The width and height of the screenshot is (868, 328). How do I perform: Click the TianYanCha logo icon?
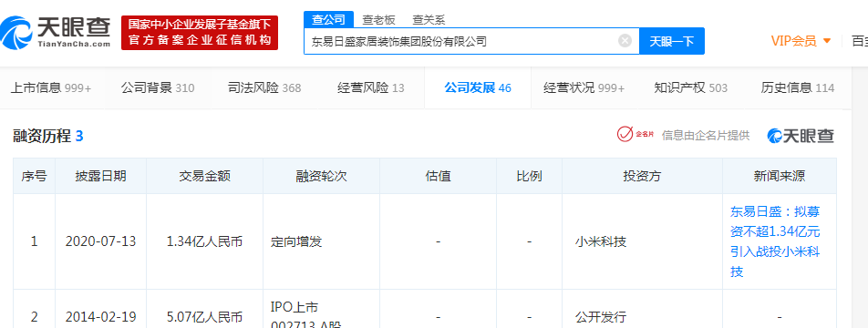pyautogui.click(x=16, y=33)
